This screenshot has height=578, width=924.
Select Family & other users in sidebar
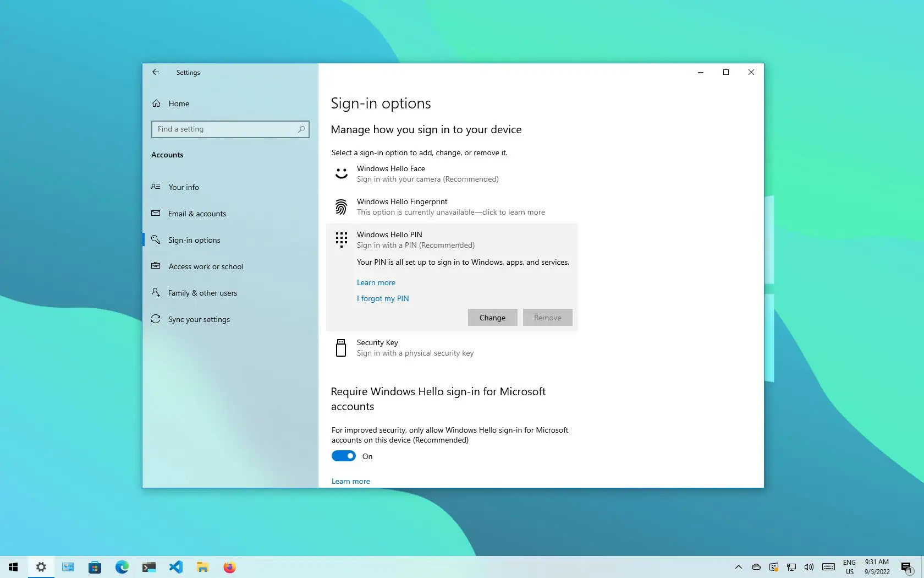point(202,293)
